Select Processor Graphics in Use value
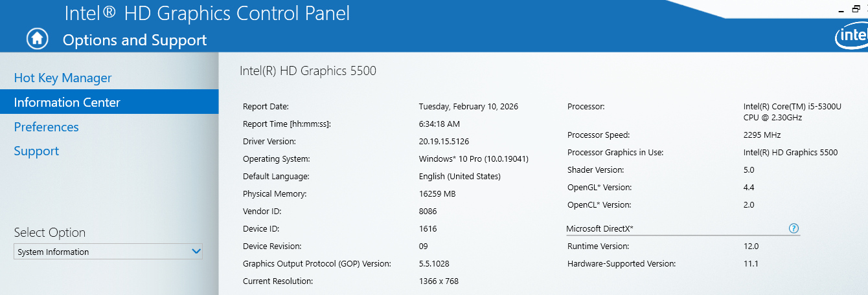This screenshot has width=868, height=295. coord(790,153)
